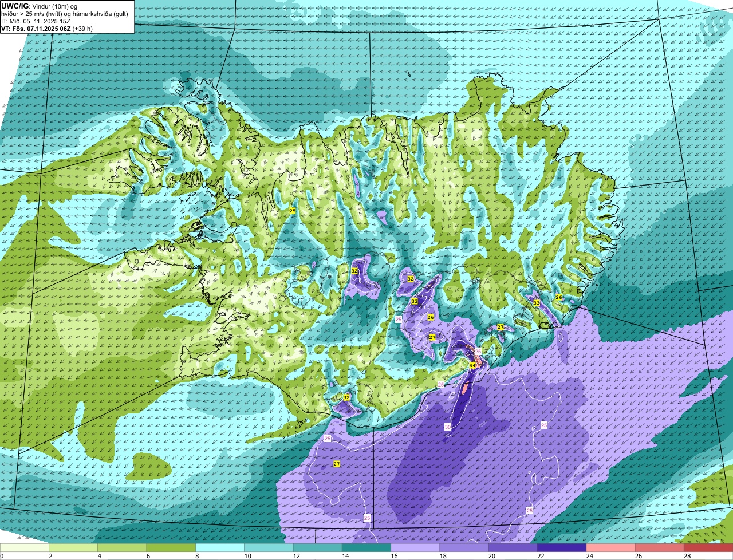
Task: Click the 2–4 m/s light yellow-green legend swatch
Action: 73,548
